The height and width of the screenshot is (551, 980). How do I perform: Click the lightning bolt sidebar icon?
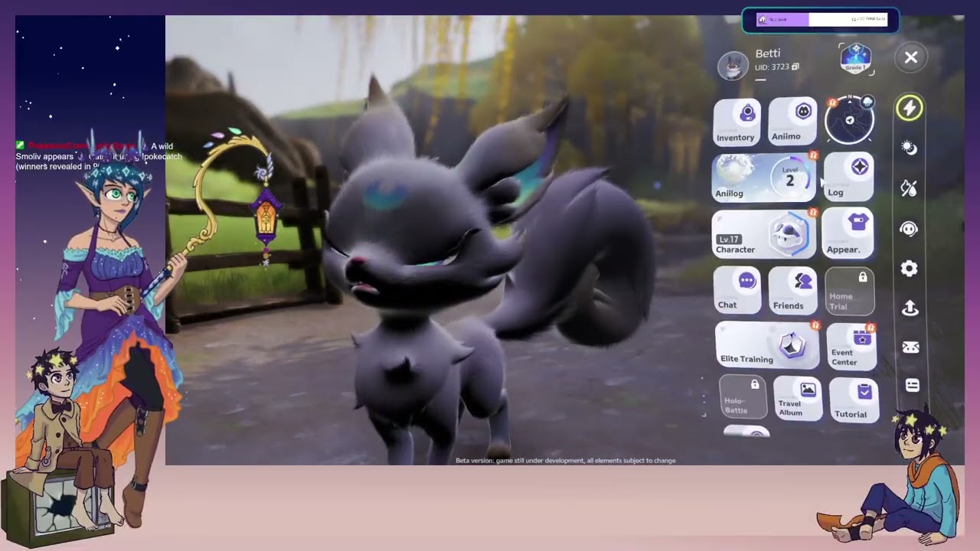pyautogui.click(x=910, y=108)
